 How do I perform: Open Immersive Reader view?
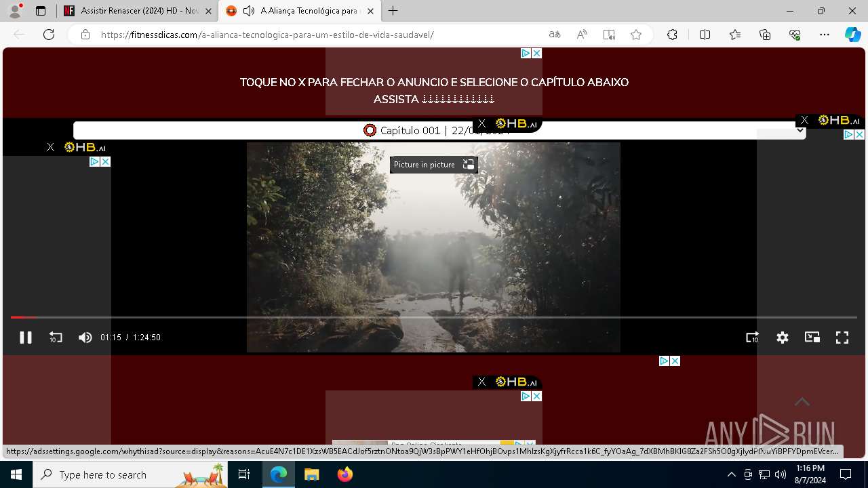coord(609,35)
